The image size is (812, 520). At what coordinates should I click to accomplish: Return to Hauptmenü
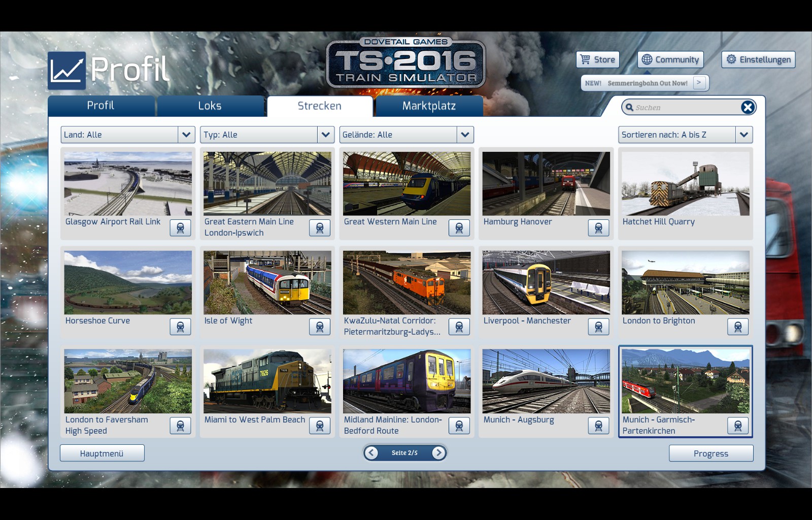coord(102,453)
